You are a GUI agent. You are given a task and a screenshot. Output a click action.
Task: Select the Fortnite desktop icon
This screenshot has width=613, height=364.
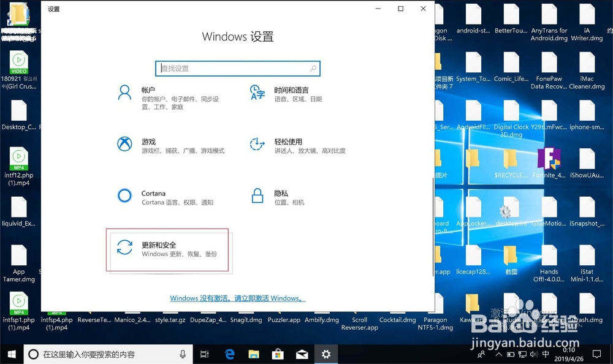549,162
